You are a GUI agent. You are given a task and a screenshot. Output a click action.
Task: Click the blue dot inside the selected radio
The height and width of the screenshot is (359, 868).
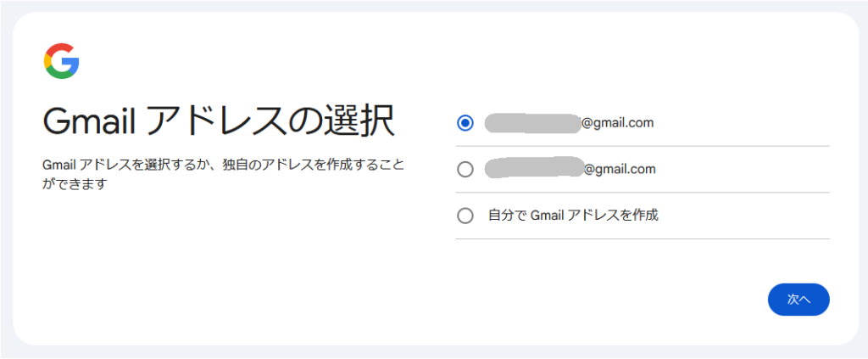tap(465, 123)
